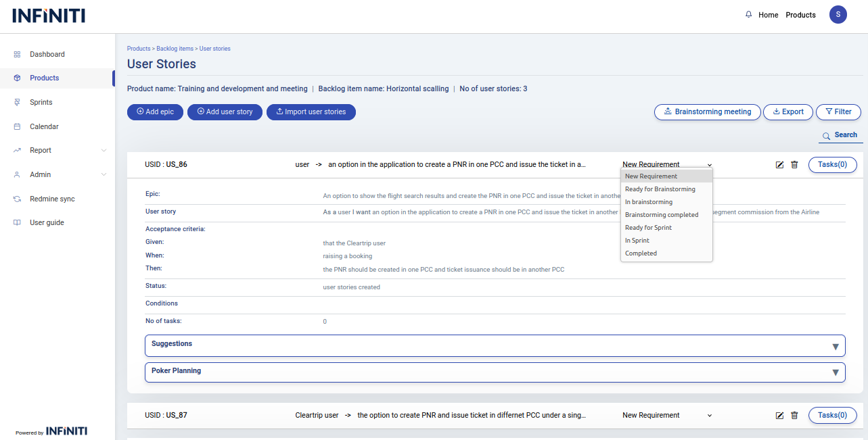The height and width of the screenshot is (440, 868).
Task: Open the user avatar S icon
Action: (838, 15)
